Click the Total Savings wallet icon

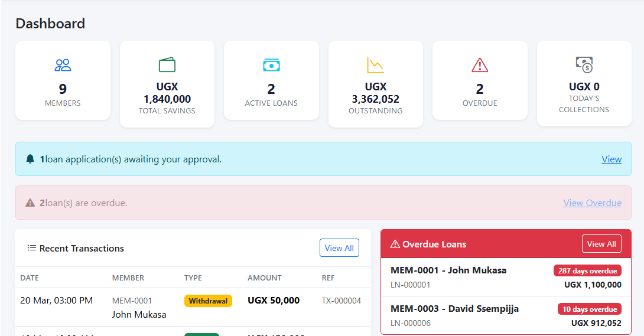(167, 65)
